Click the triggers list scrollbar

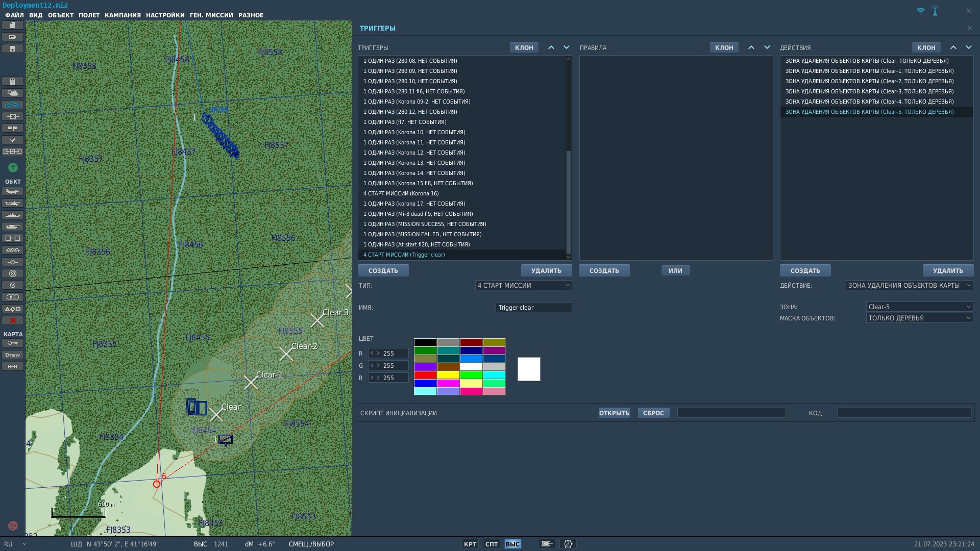coord(568,202)
